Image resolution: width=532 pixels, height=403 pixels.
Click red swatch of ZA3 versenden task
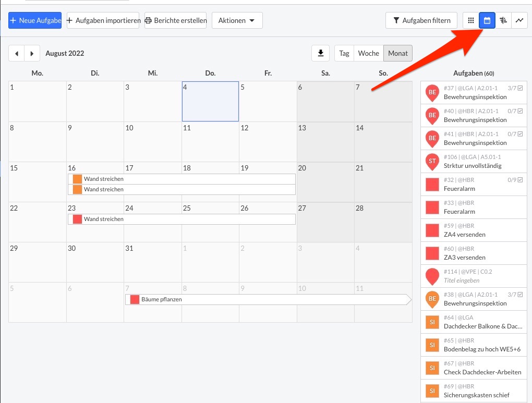click(432, 253)
